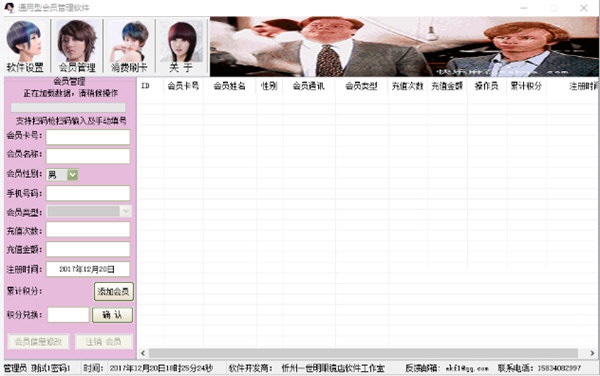Click the application icon in title bar
The height and width of the screenshot is (376, 600).
coord(9,7)
